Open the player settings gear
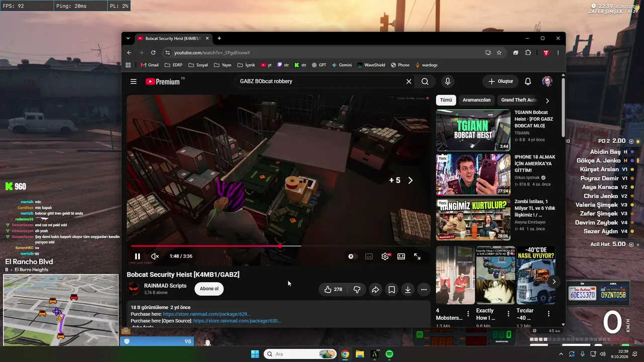Image resolution: width=644 pixels, height=362 pixels. point(385,256)
